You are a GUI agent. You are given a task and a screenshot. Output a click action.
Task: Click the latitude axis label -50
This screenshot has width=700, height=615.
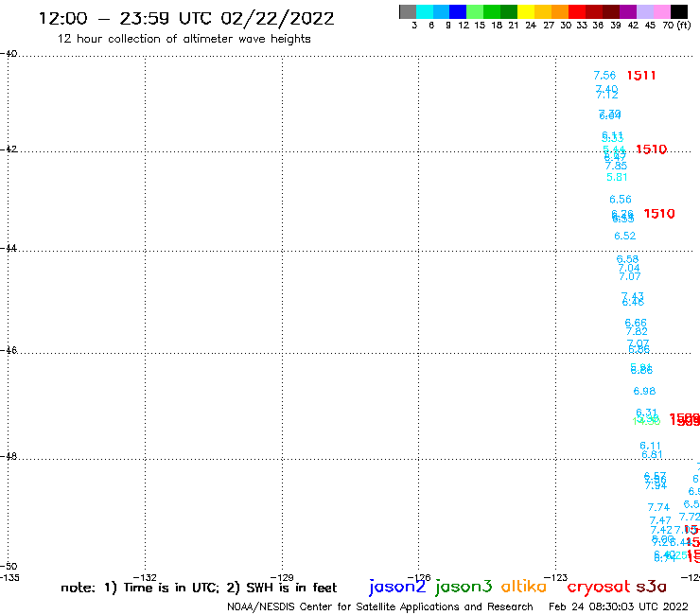9,567
